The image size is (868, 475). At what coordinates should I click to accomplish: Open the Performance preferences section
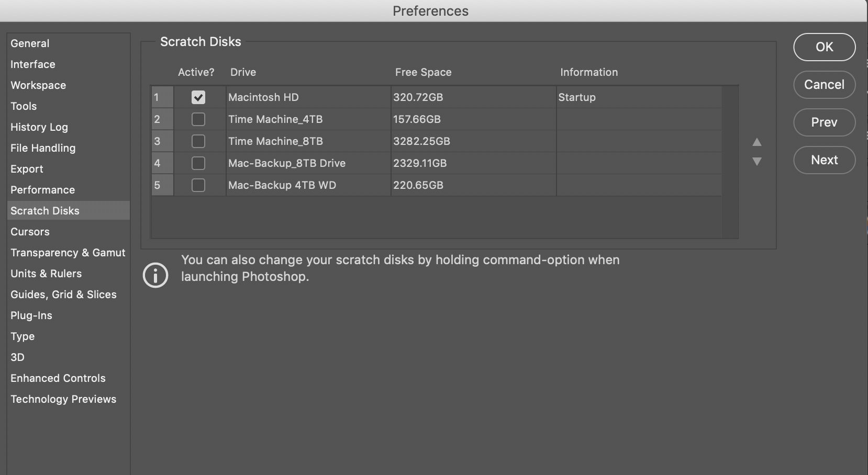click(x=42, y=190)
